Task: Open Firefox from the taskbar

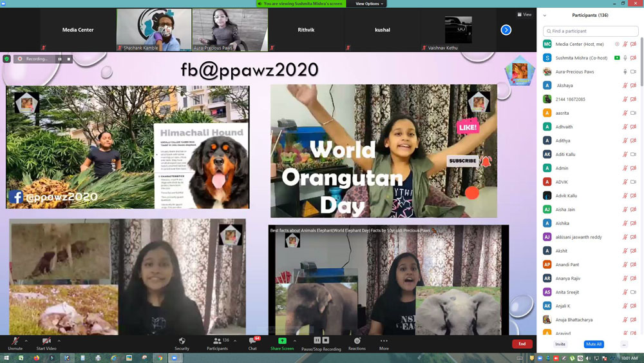Action: coord(36,358)
